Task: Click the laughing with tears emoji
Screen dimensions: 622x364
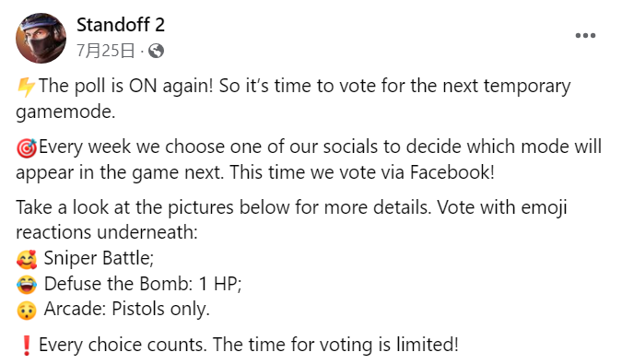Action: [x=27, y=285]
